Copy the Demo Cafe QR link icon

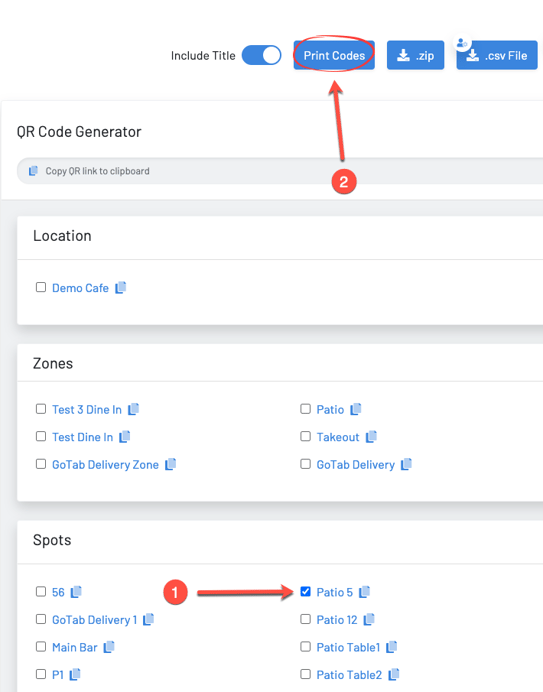121,288
